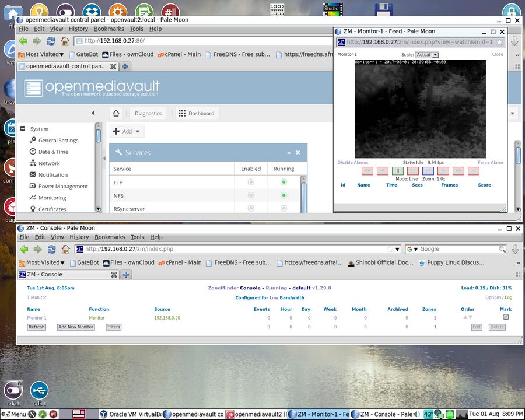Switch to the Dashboard tab

(197, 113)
